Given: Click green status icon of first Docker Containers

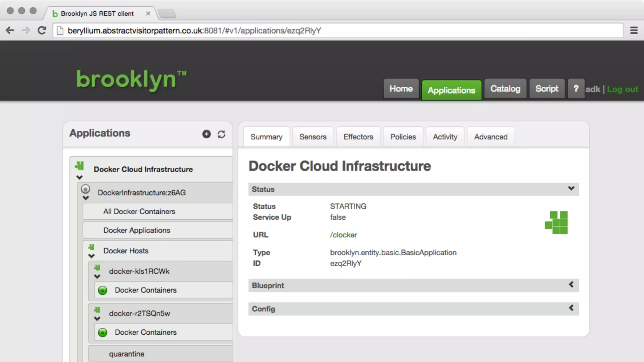Looking at the screenshot, I should pyautogui.click(x=103, y=290).
